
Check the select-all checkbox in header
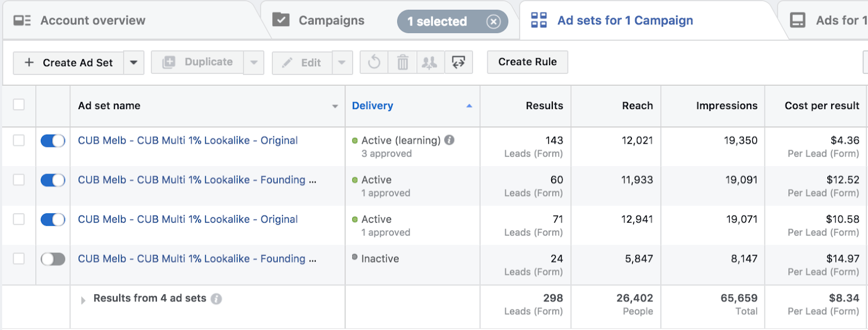(x=19, y=105)
